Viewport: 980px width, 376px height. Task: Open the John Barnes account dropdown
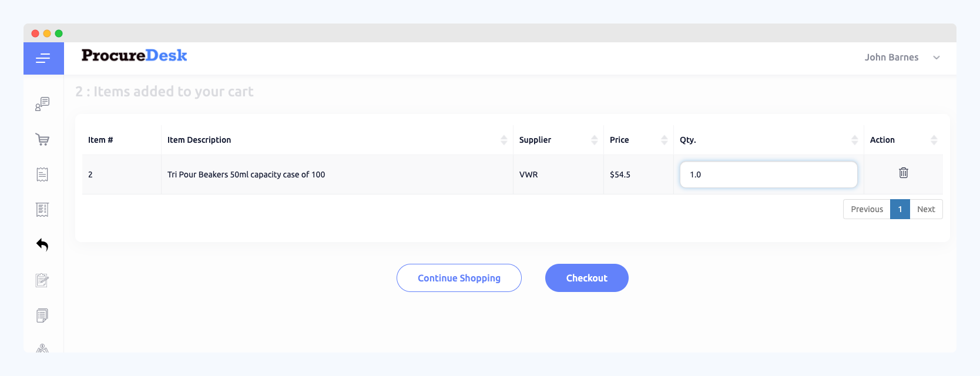pos(902,57)
